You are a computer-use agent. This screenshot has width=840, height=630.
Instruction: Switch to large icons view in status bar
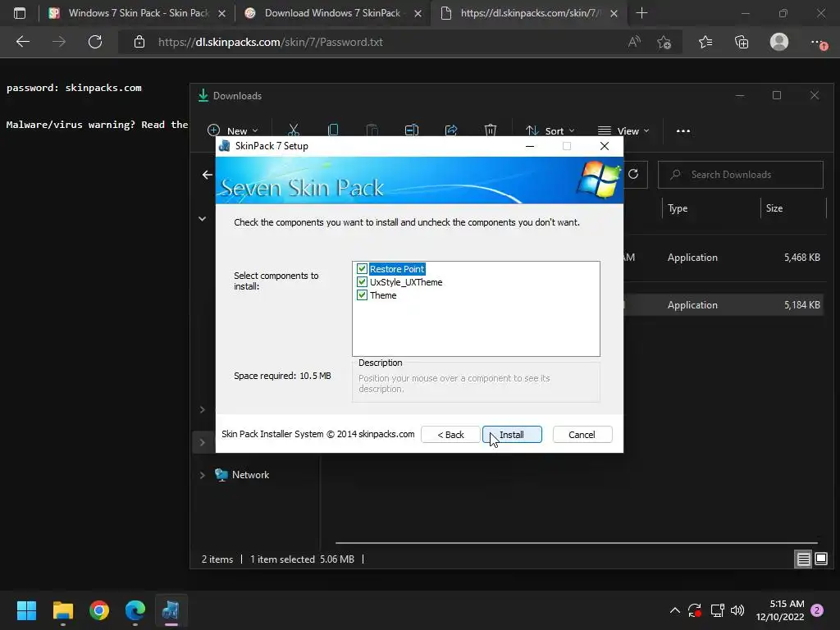[821, 559]
